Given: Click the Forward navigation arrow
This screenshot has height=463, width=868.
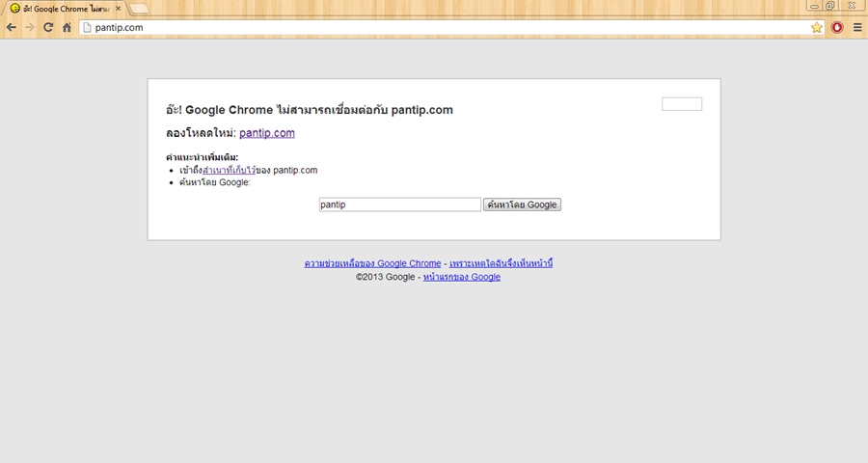Looking at the screenshot, I should [x=29, y=27].
